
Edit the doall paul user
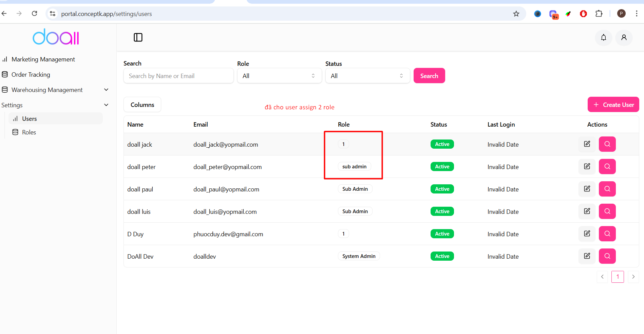tap(587, 189)
